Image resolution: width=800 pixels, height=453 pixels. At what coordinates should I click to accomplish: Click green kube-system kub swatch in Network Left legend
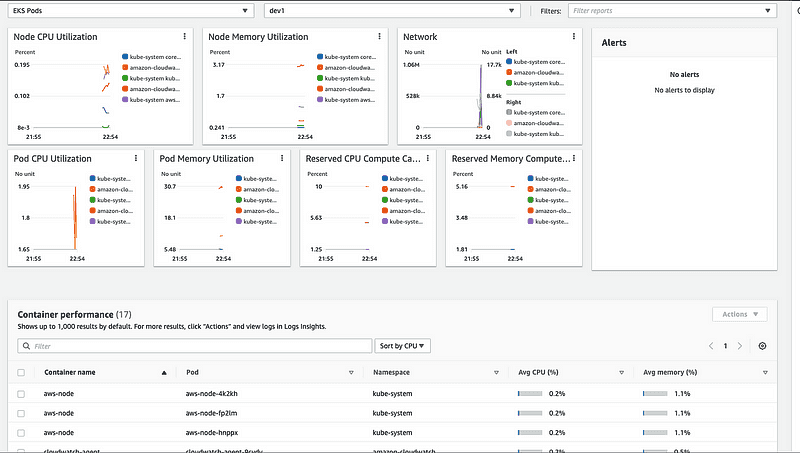[x=509, y=83]
